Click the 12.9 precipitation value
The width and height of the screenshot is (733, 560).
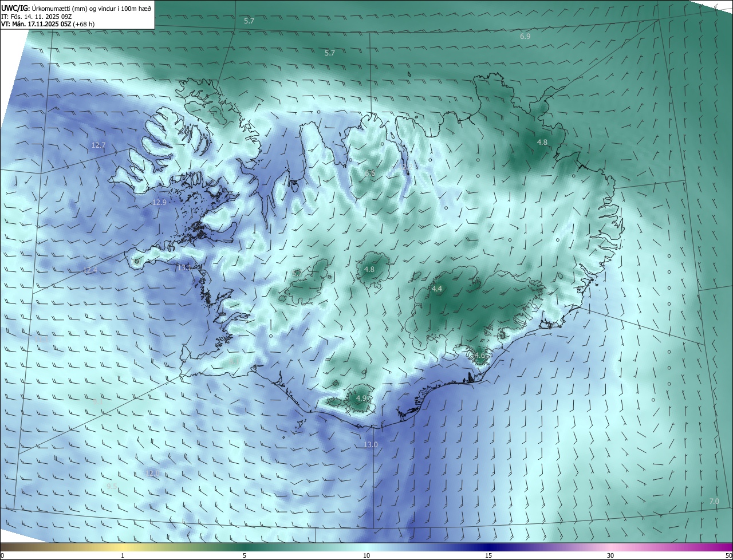(x=159, y=202)
